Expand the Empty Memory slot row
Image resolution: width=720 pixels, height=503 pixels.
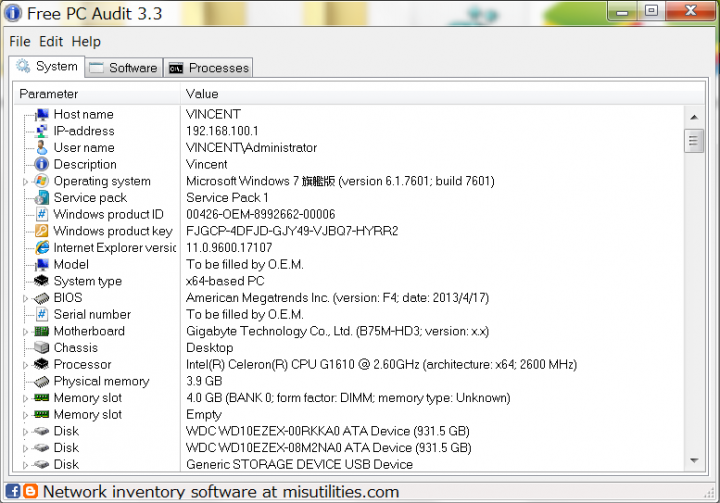(25, 415)
